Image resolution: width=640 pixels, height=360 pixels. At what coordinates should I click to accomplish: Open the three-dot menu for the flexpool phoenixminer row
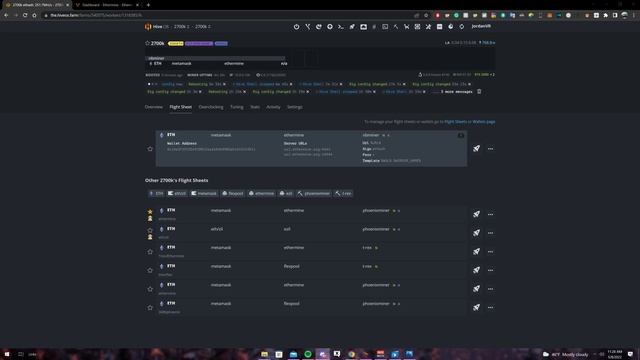490,308
